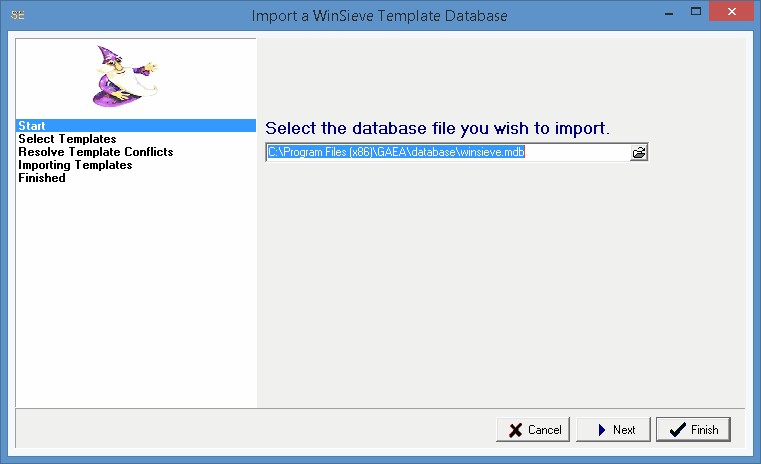Select the Start step in wizard list

pyautogui.click(x=32, y=126)
